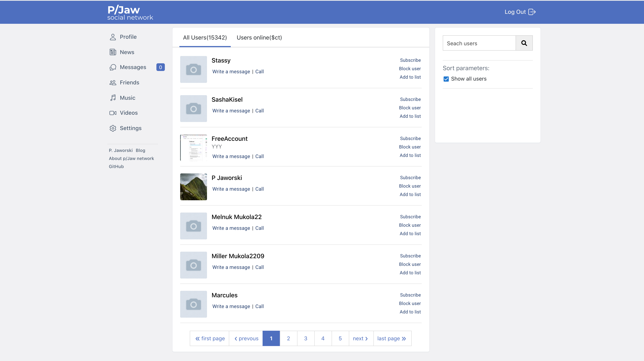Block user SashaKisel
The height and width of the screenshot is (361, 644).
[410, 108]
